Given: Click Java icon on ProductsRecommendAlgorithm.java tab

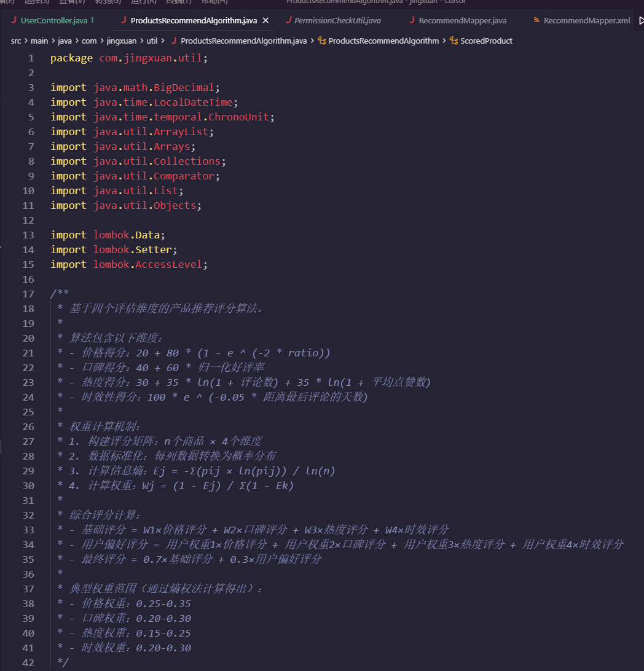Looking at the screenshot, I should click(124, 20).
